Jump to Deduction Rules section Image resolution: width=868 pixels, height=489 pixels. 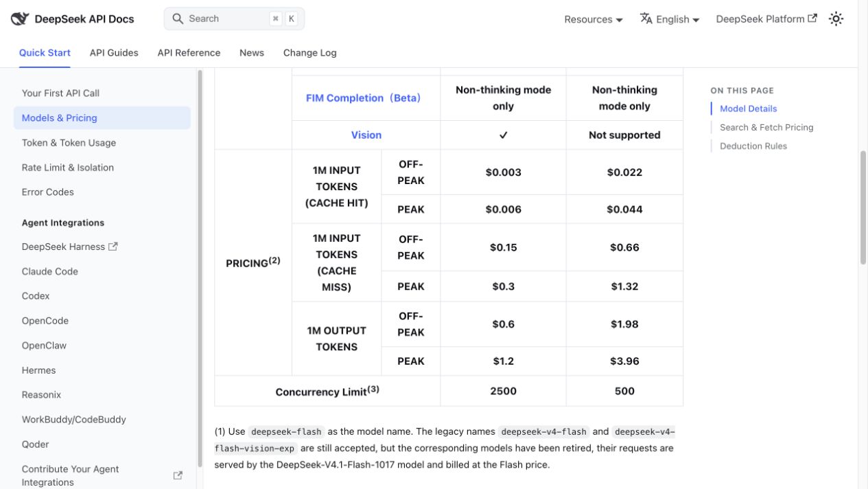pyautogui.click(x=753, y=146)
